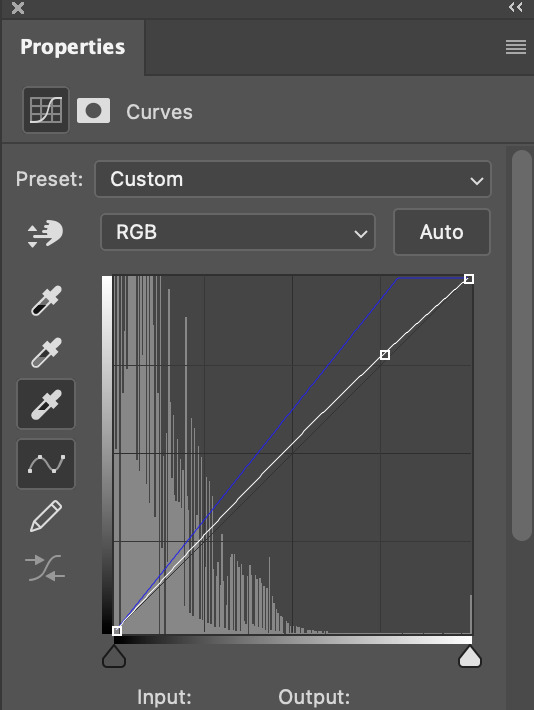Select the on-image adjustment hand tool
This screenshot has height=710, width=534.
coord(45,234)
